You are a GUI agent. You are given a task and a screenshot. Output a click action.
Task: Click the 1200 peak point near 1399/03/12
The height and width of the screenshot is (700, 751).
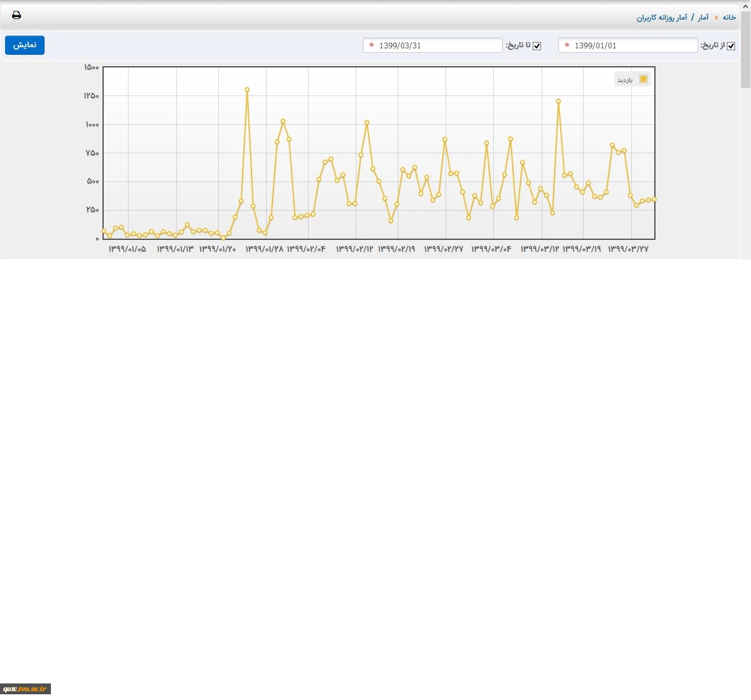click(558, 101)
